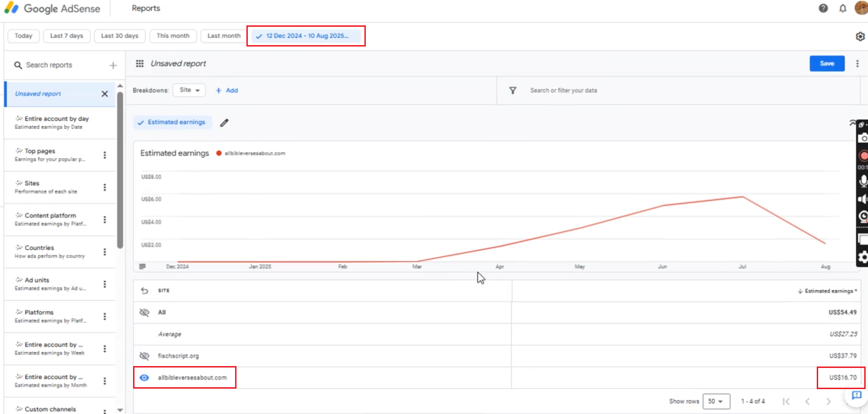868x414 pixels.
Task: Click the table undo arrow icon
Action: (144, 290)
